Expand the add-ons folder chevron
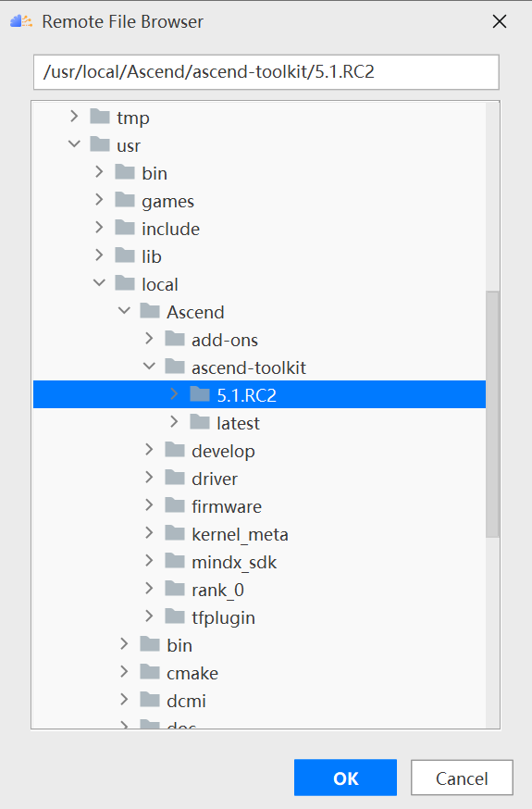 coord(150,339)
